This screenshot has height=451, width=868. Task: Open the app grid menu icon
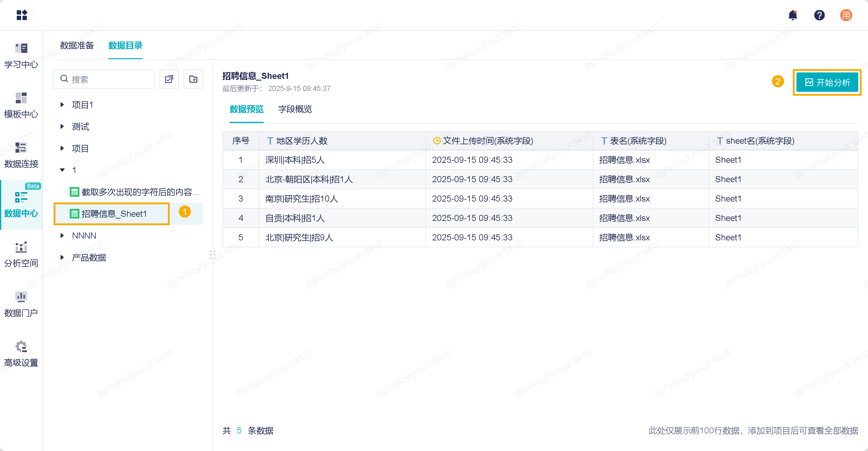[x=22, y=15]
